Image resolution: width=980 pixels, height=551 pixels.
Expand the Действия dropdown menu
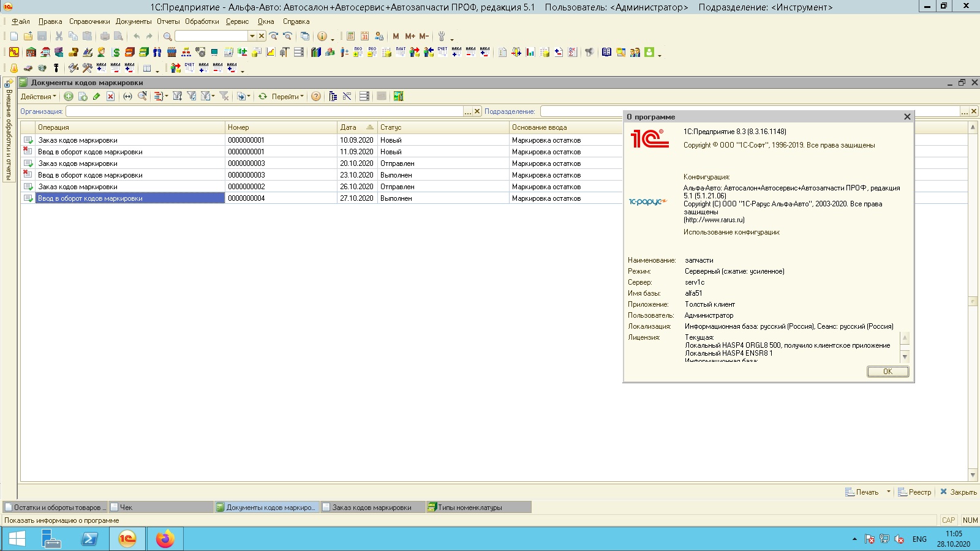coord(38,96)
